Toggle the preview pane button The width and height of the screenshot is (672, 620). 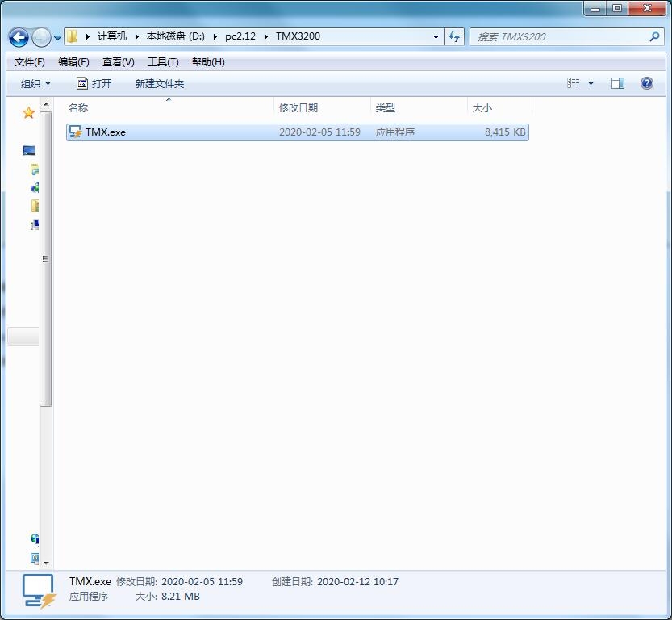click(618, 83)
